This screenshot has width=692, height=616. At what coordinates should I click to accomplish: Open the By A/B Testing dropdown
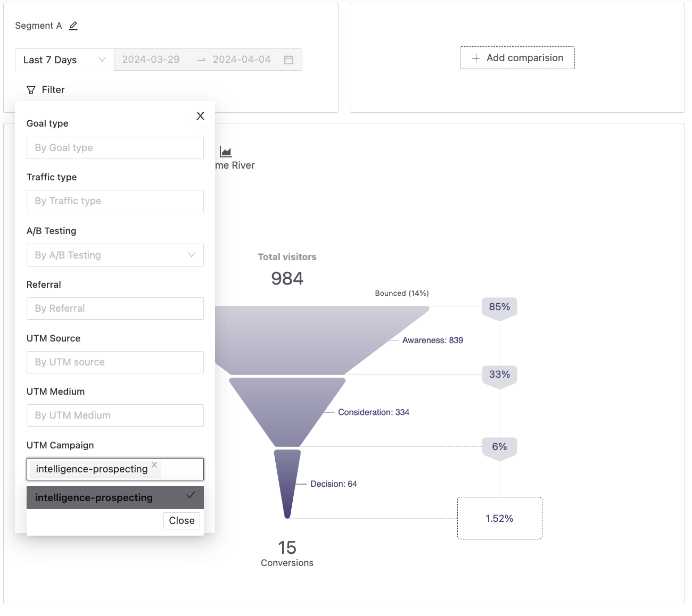[115, 255]
